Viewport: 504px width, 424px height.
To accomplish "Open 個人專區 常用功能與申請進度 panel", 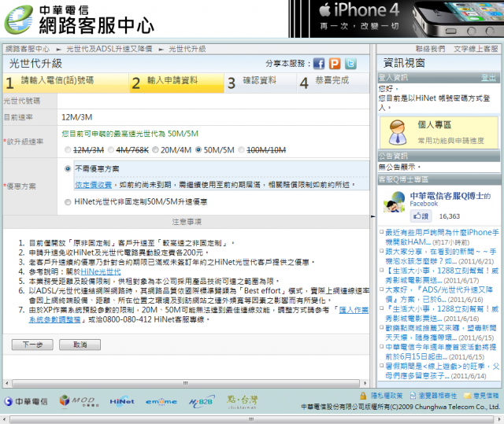I will 439,132.
